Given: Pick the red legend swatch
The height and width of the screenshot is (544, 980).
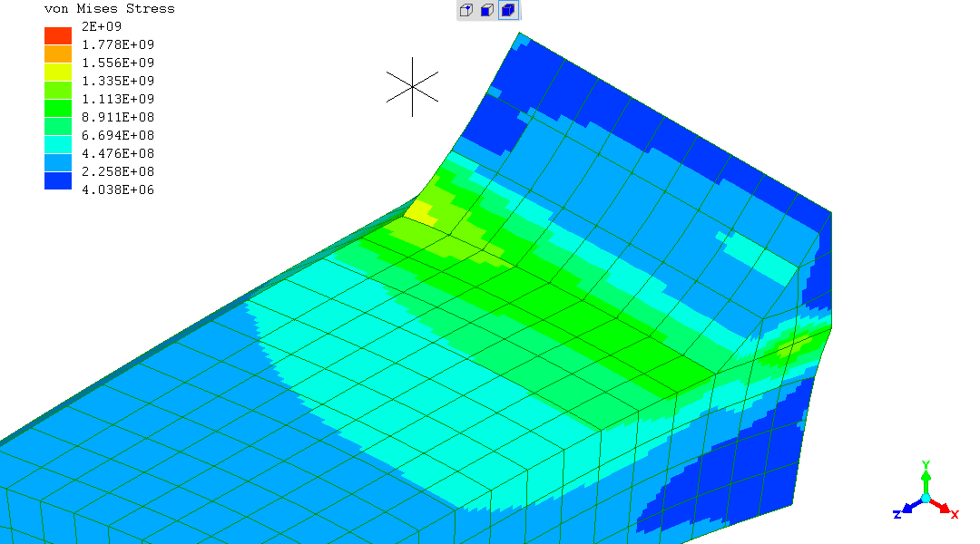Looking at the screenshot, I should click(x=58, y=35).
